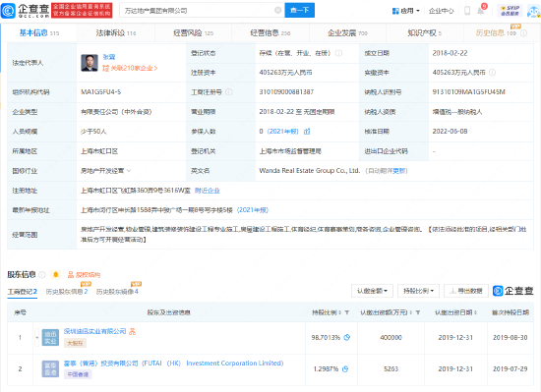Switch to 基本信息 tab
541x392 pixels.
pyautogui.click(x=39, y=33)
